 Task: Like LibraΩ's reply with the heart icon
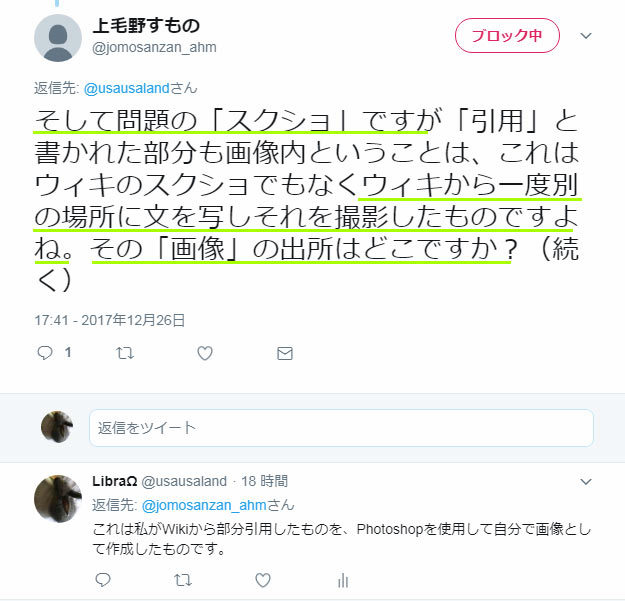tap(263, 580)
